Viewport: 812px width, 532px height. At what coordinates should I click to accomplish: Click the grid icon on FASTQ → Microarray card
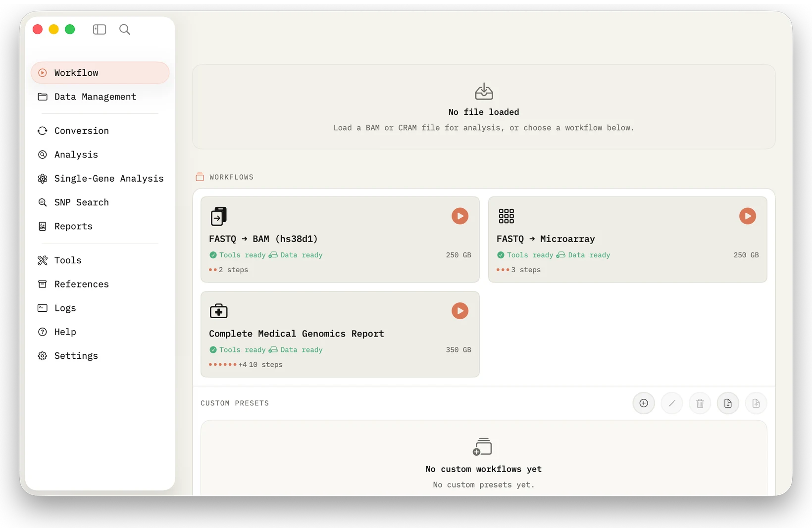tap(506, 216)
